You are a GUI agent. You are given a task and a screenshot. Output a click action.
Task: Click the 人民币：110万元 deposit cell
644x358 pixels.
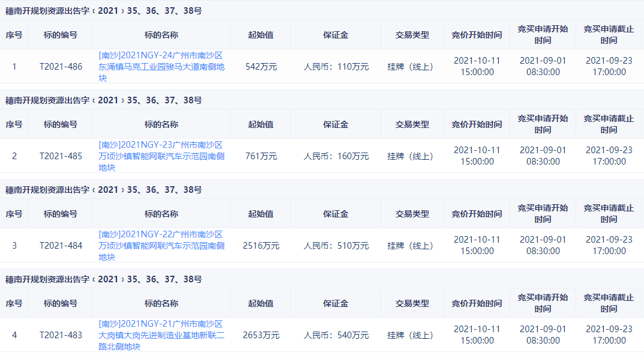click(x=336, y=67)
